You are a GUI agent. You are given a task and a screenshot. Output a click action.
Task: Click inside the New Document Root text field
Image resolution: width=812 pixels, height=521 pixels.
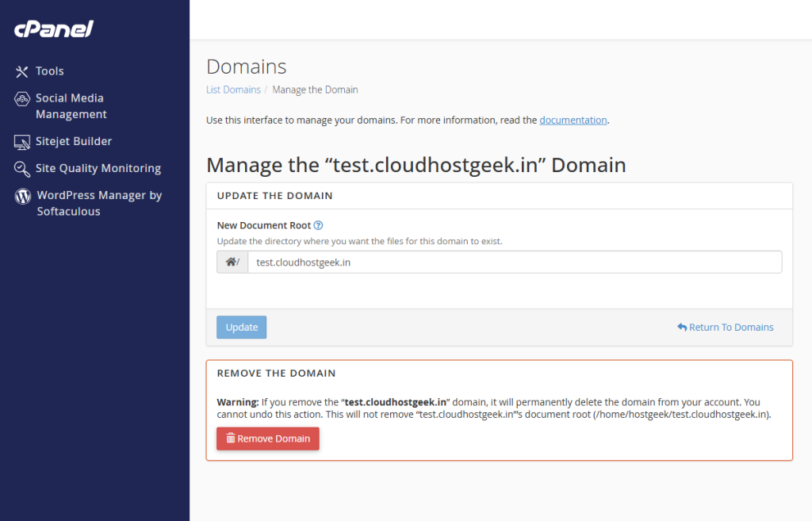[x=515, y=262]
